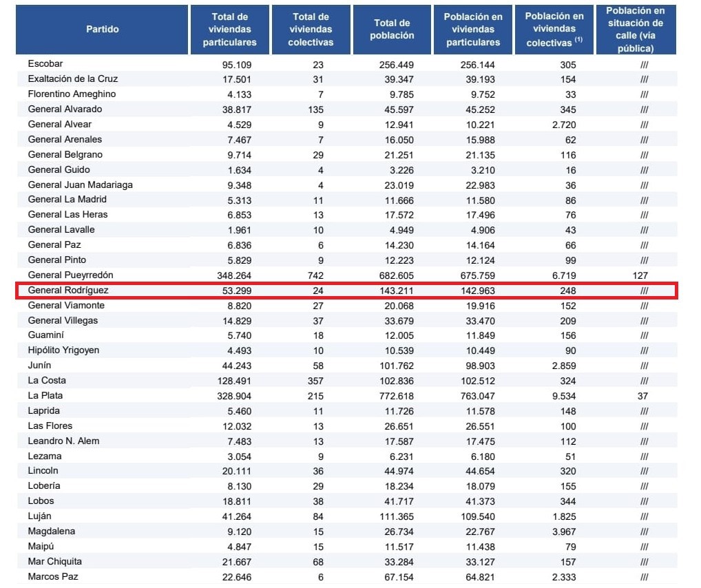Click Junín's collective dwelling population 2.859

pyautogui.click(x=563, y=366)
